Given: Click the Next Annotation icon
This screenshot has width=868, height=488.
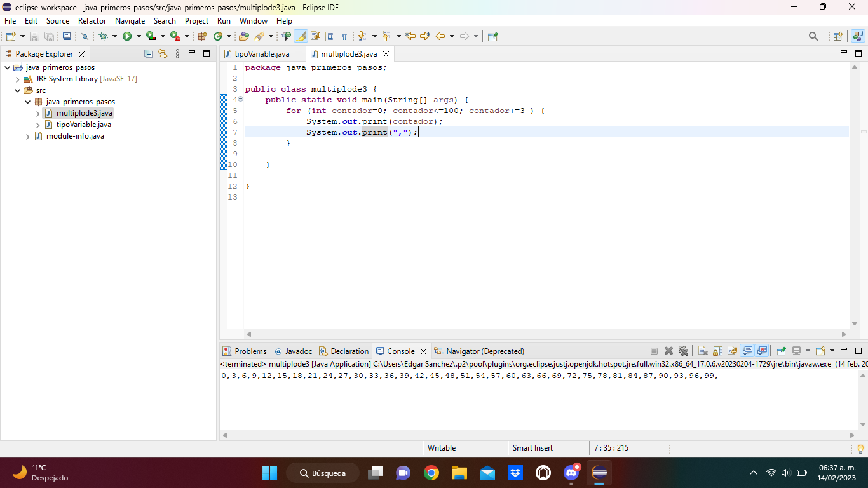Looking at the screenshot, I should [x=362, y=36].
